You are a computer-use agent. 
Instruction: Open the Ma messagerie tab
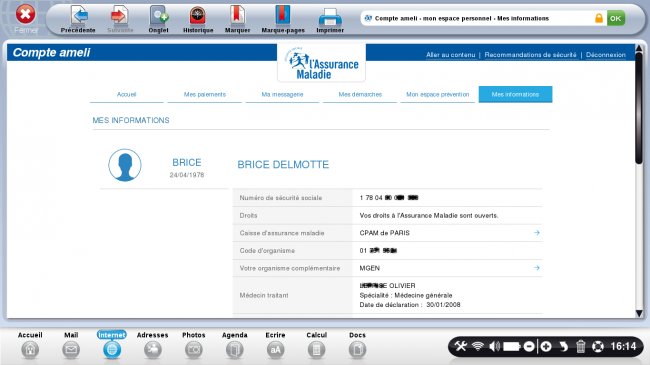[282, 95]
